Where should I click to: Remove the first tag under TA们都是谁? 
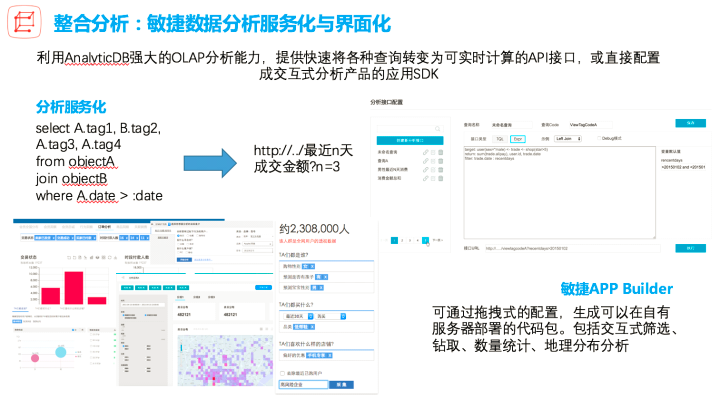point(312,266)
